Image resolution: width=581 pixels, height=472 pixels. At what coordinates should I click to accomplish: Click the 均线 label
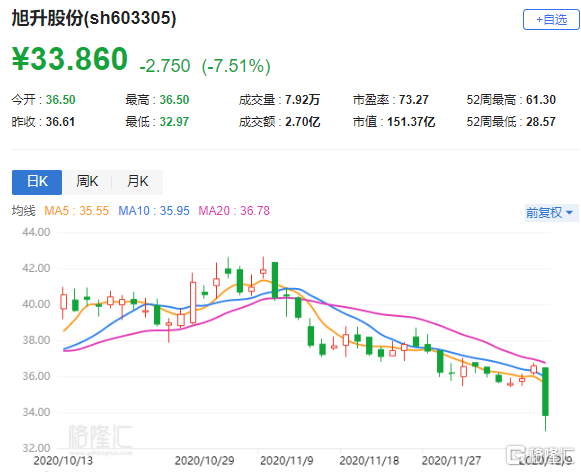tap(23, 211)
